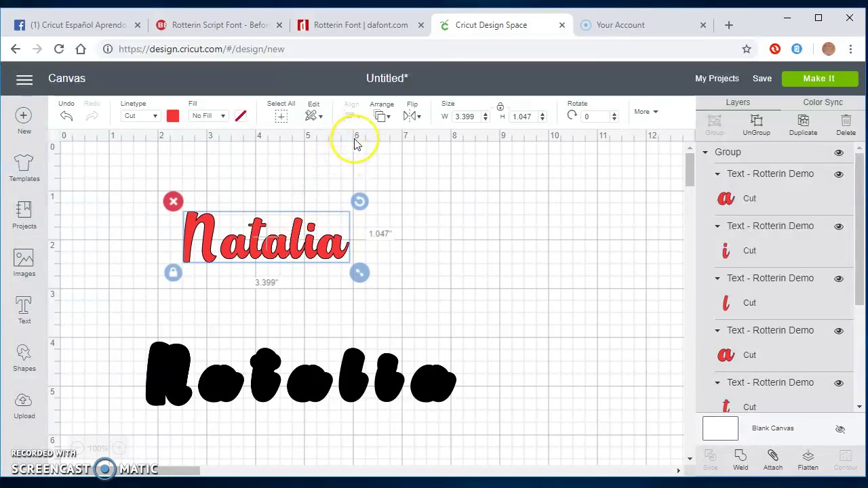Click the Blank Canvas white swatch
The width and height of the screenshot is (868, 488).
720,428
